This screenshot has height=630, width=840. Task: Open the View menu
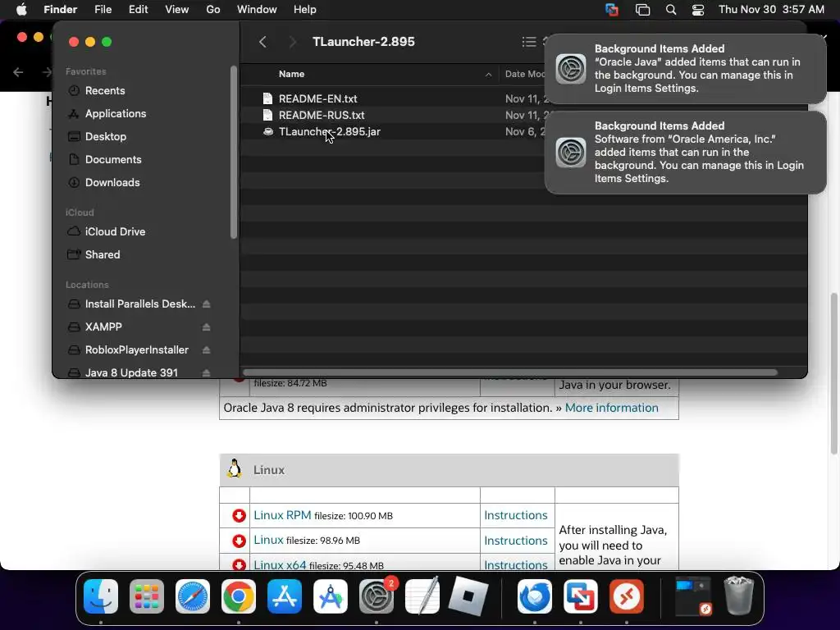pos(177,10)
